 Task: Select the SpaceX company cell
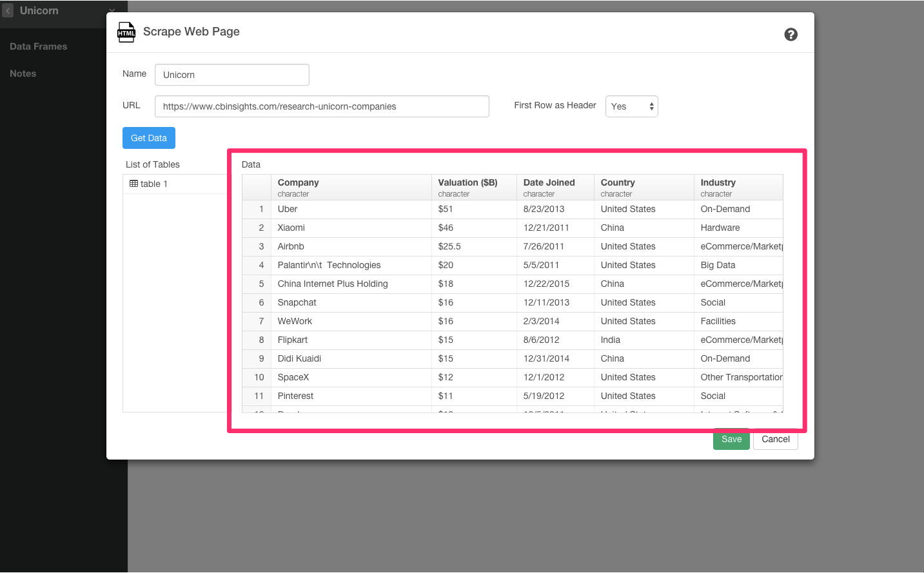coord(351,377)
